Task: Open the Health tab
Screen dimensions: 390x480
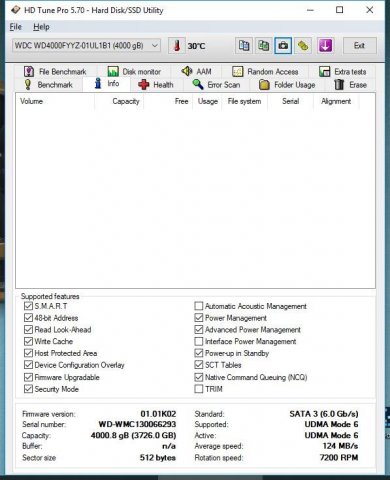Action: [156, 85]
